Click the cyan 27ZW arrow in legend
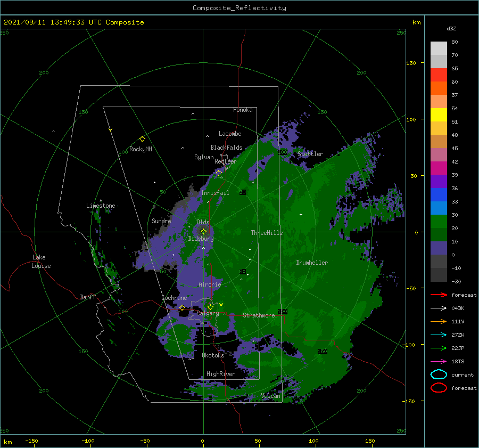The width and height of the screenshot is (479, 448). (439, 335)
